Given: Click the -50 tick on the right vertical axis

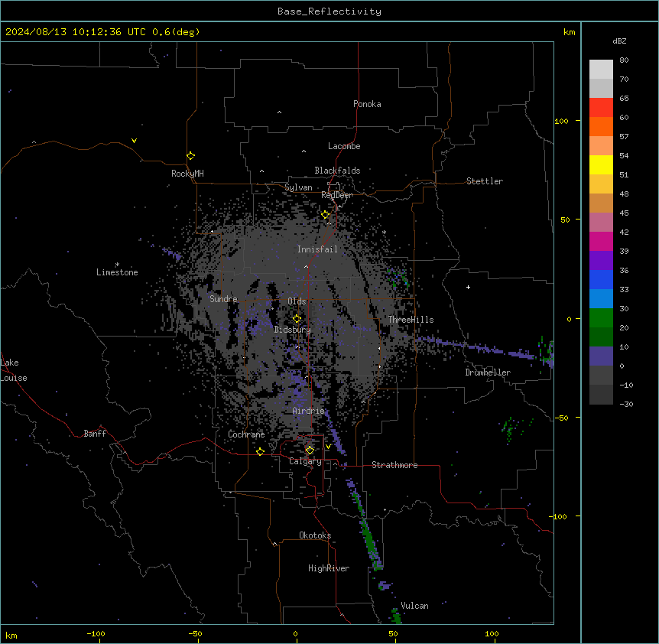Looking at the screenshot, I should coord(561,418).
